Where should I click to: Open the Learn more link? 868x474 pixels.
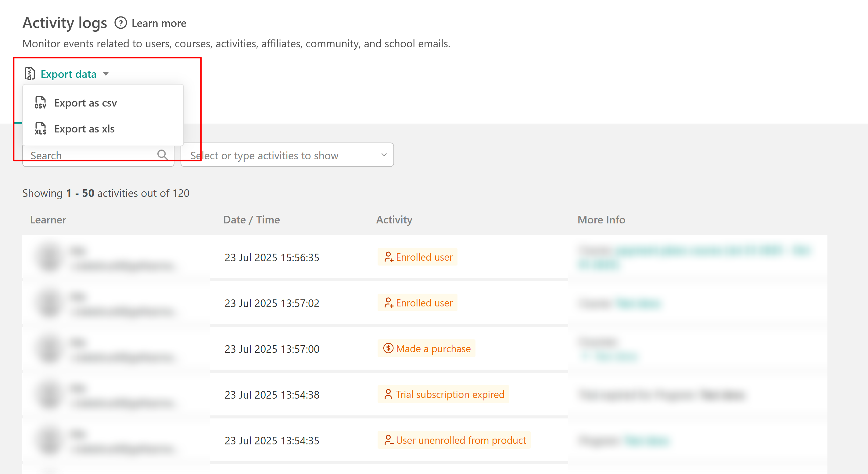tap(159, 23)
